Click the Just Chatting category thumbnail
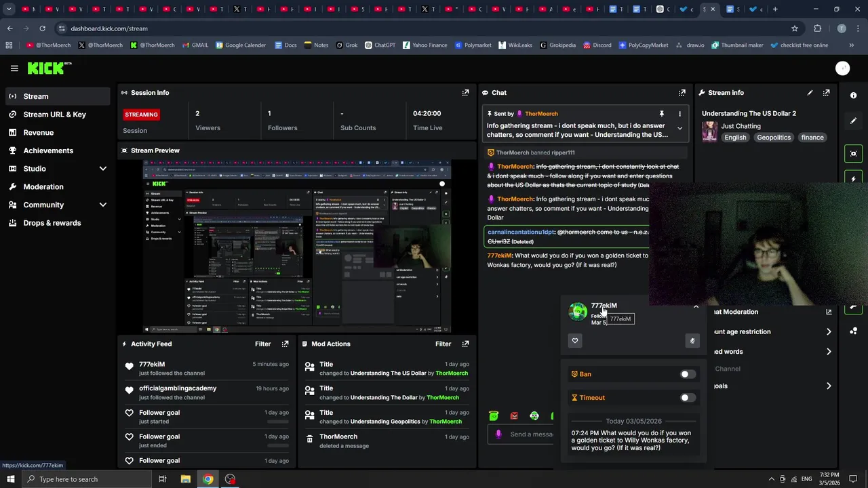This screenshot has height=488, width=868. pos(709,131)
